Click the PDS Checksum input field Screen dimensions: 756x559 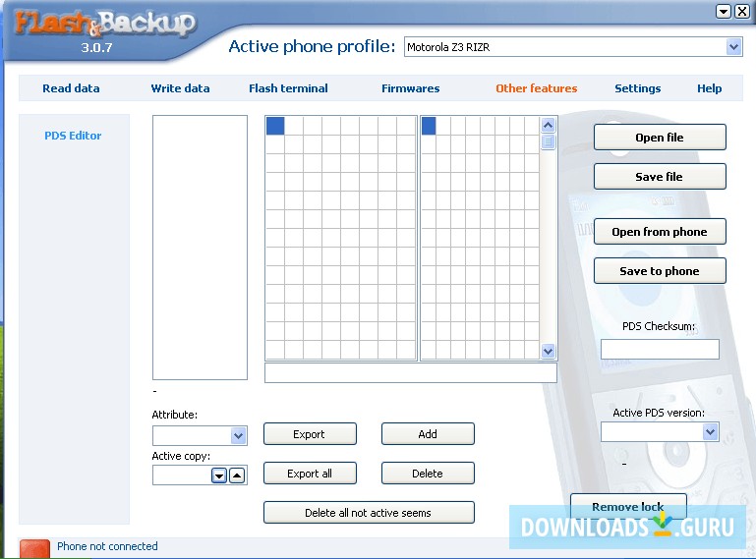(660, 349)
